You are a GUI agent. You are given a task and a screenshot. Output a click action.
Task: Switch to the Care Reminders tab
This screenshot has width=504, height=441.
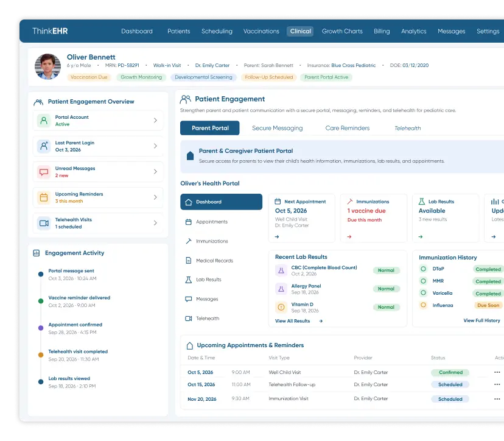point(348,128)
